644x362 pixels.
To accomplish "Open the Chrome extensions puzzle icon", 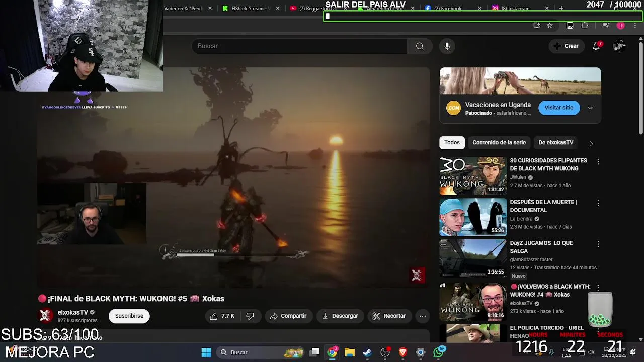I will point(585,25).
